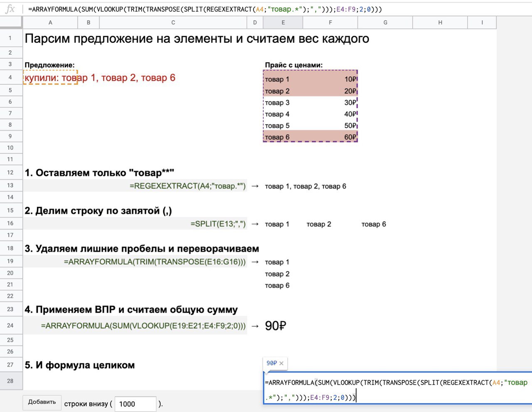Click the 'Прайс с ценами:' label
The width and height of the screenshot is (532, 412).
coord(294,65)
